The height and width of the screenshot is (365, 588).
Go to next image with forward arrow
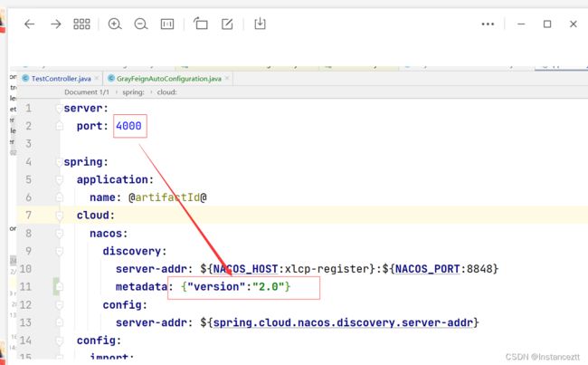pyautogui.click(x=56, y=24)
